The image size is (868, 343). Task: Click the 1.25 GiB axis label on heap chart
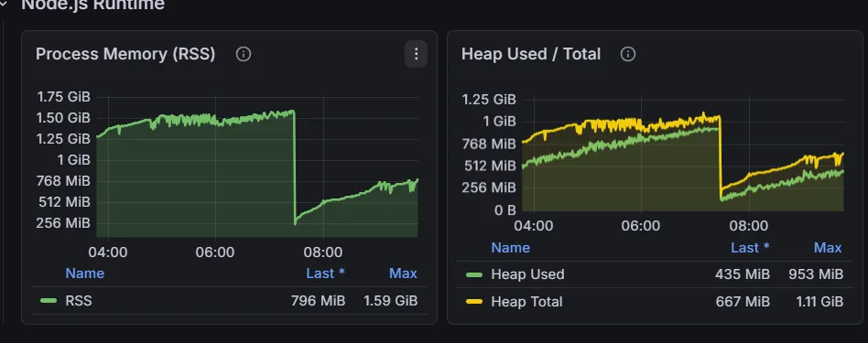[489, 100]
